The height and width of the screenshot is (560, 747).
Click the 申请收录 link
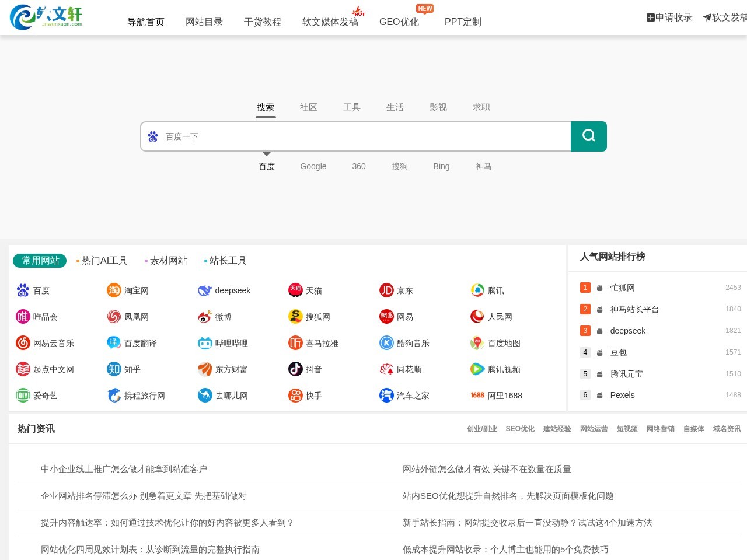tap(669, 17)
